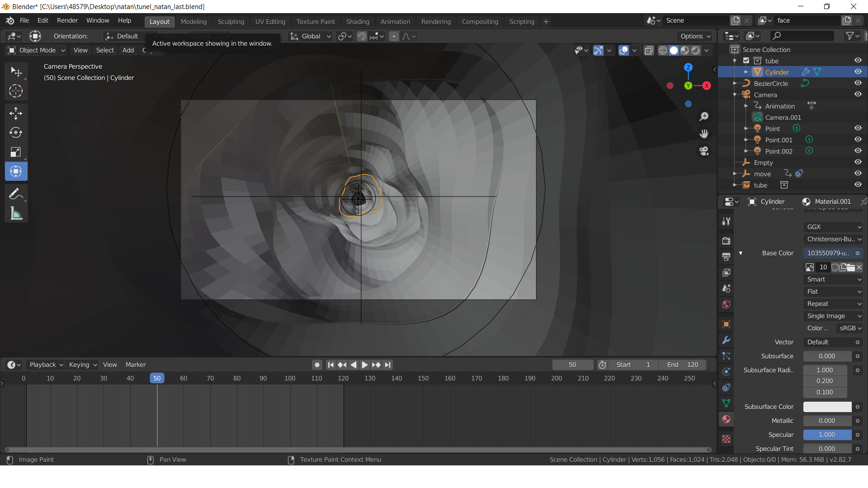The image size is (868, 488).
Task: Open the Modifier properties wrench tab
Action: point(726,340)
